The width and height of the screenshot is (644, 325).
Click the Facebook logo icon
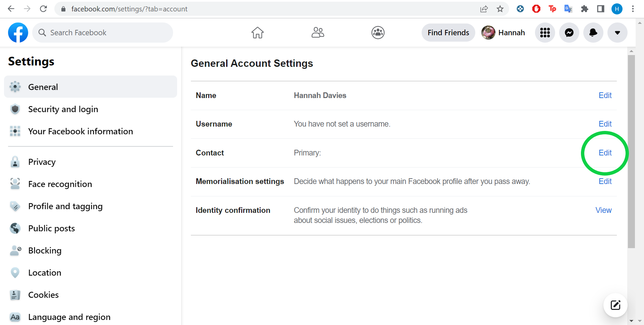[x=18, y=33]
